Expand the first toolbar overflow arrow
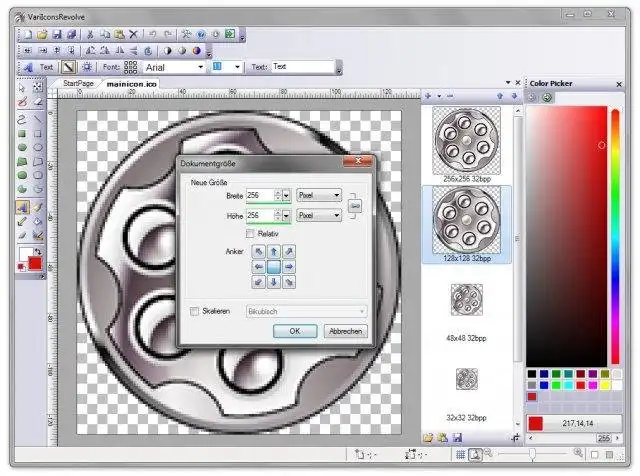 [x=242, y=36]
